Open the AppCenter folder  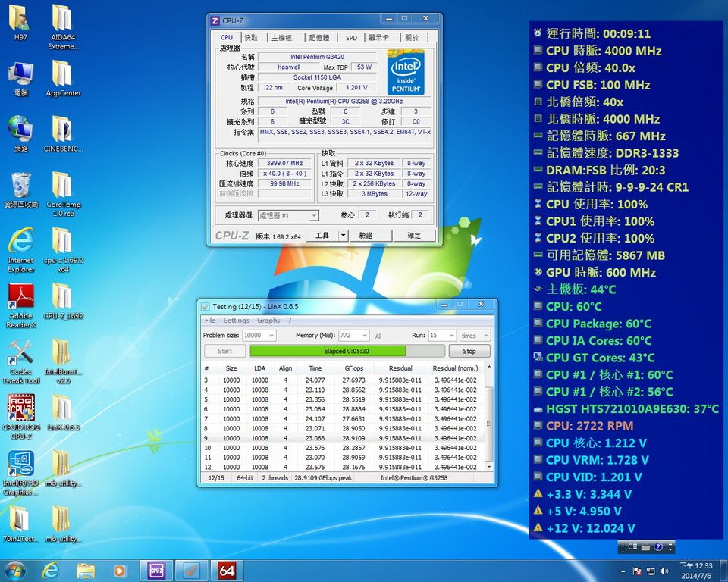point(63,79)
